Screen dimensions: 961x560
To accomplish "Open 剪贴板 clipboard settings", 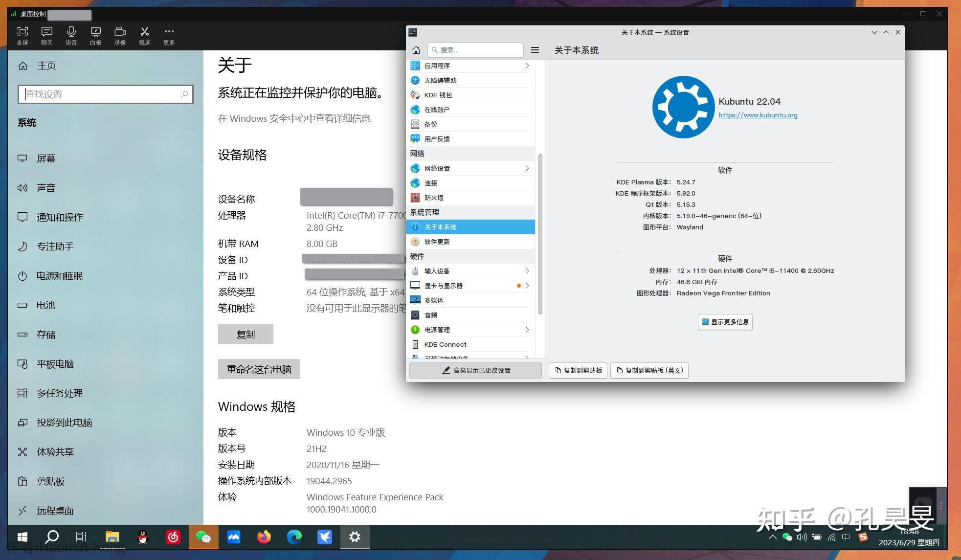I will (x=105, y=481).
